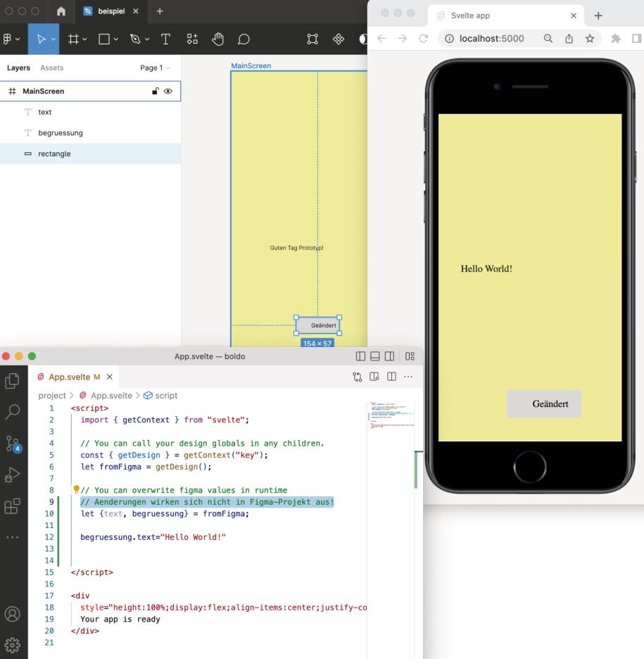This screenshot has width=644, height=659.
Task: Select the Text tool in Figma toolbar
Action: click(165, 39)
